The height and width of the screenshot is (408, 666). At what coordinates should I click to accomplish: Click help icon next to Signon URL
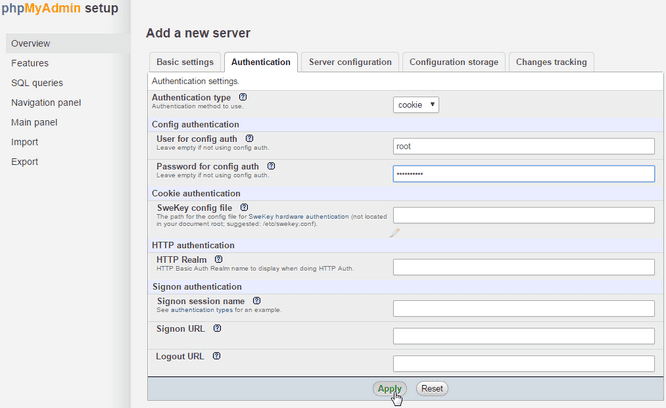pos(218,328)
